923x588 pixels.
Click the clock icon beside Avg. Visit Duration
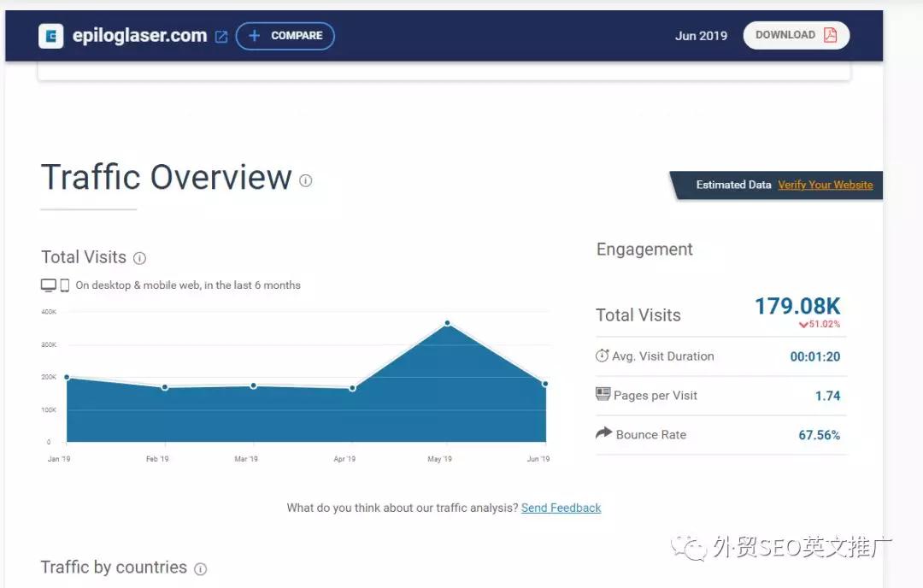[604, 356]
